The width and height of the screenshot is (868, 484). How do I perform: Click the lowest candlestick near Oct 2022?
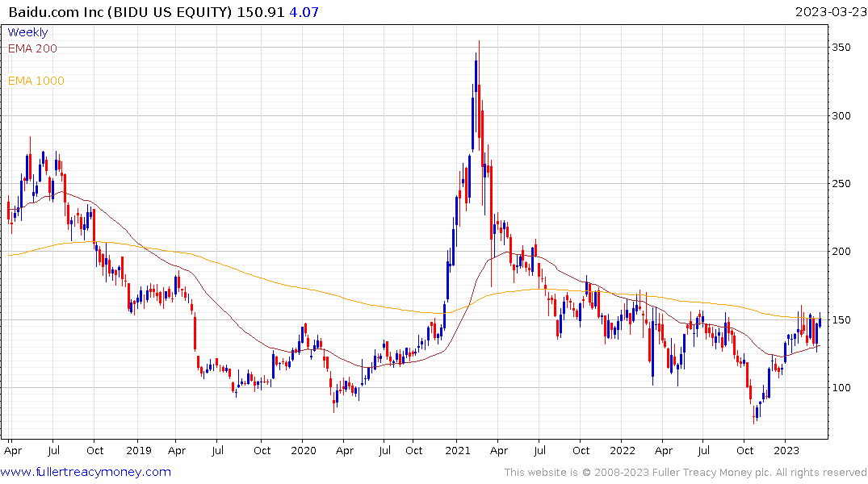click(x=754, y=415)
